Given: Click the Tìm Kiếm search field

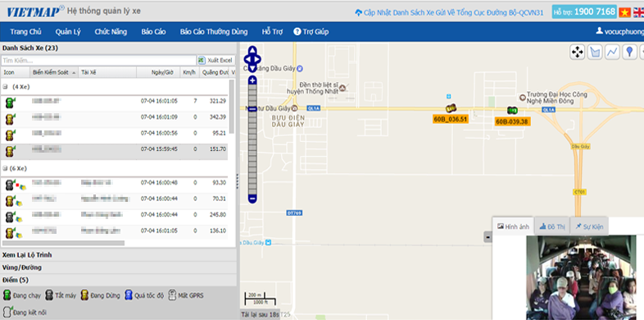Looking at the screenshot, I should 98,61.
